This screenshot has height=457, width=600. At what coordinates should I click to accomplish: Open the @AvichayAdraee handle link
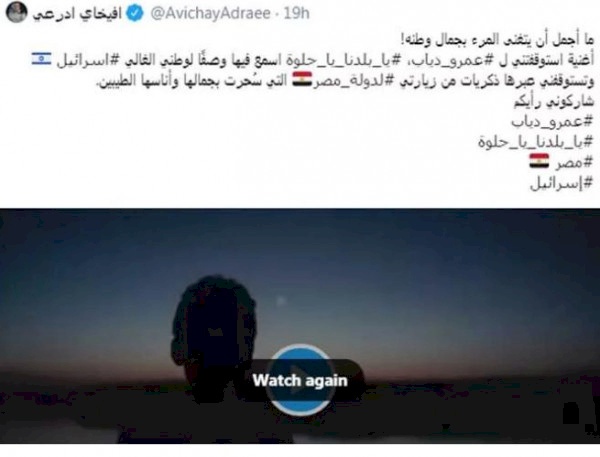[x=210, y=14]
